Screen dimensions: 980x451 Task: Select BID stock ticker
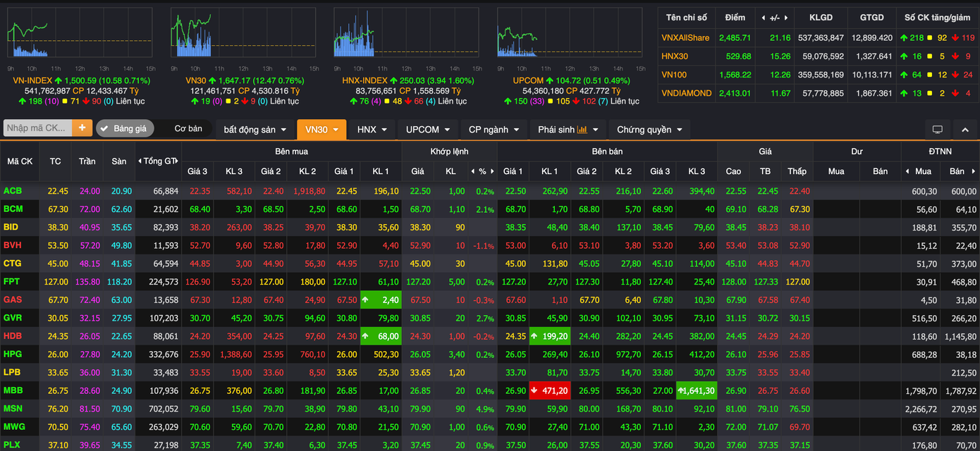[11, 227]
